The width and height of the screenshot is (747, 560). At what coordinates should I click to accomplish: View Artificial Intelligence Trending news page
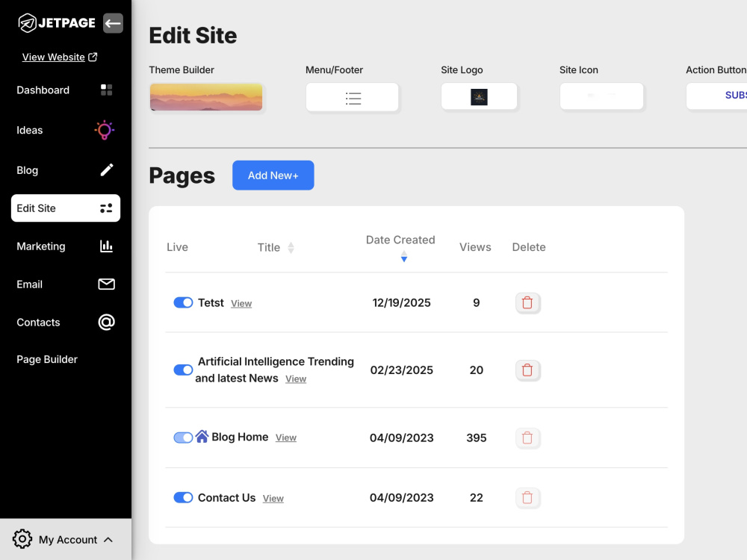point(296,379)
